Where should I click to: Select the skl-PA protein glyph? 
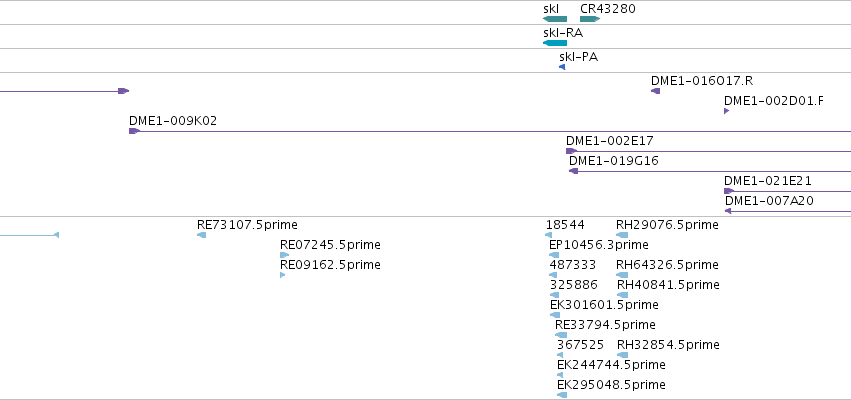tap(562, 67)
